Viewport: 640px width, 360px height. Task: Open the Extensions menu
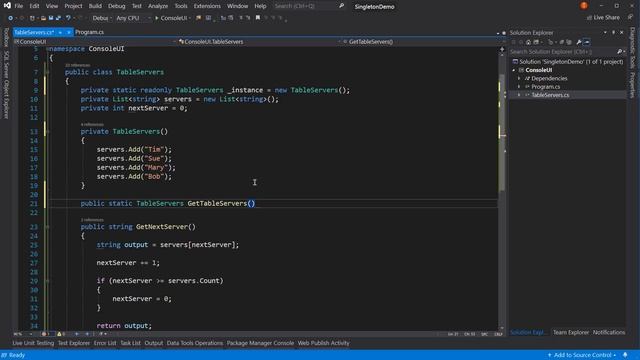207,6
